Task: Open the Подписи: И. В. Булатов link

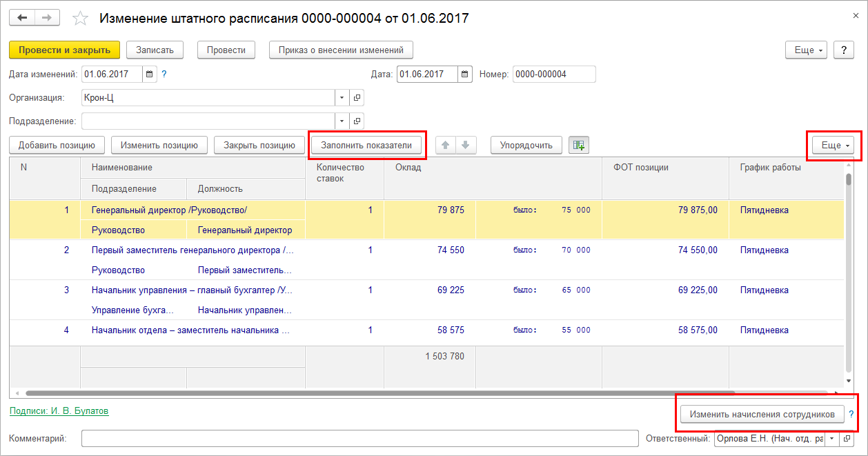Action: (x=59, y=410)
